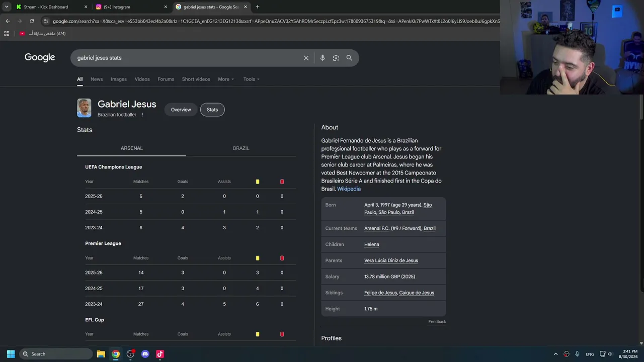Click Premier League red card column icon

tap(282, 258)
